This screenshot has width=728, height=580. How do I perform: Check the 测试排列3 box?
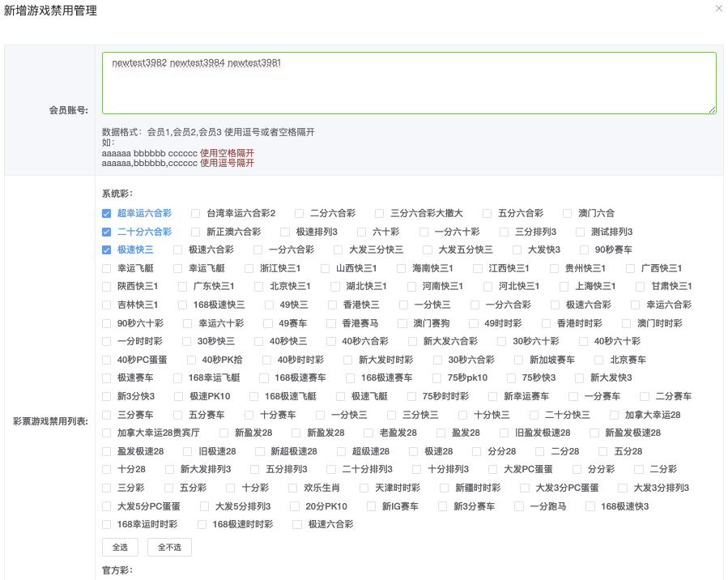click(x=581, y=232)
